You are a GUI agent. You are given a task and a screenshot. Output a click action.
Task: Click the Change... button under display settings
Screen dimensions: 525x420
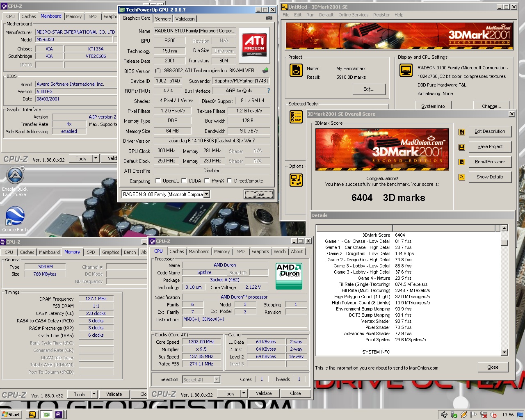pos(491,106)
